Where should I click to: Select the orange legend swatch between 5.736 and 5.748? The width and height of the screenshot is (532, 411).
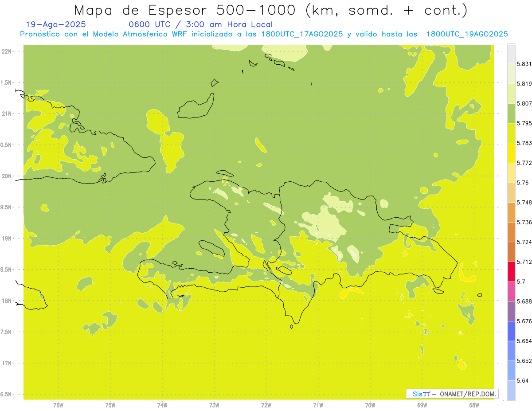tap(511, 212)
